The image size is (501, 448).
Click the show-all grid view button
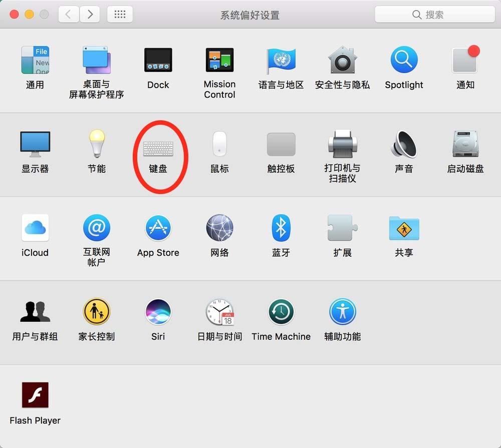click(x=120, y=14)
